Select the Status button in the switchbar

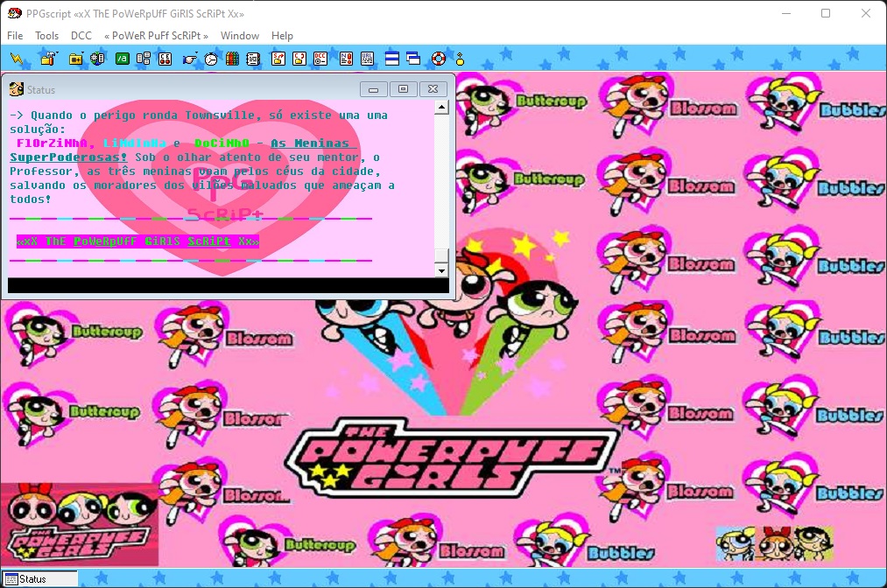[x=40, y=579]
